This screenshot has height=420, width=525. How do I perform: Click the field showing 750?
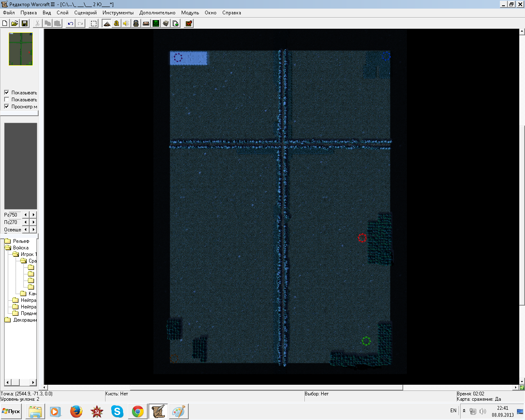pos(15,215)
